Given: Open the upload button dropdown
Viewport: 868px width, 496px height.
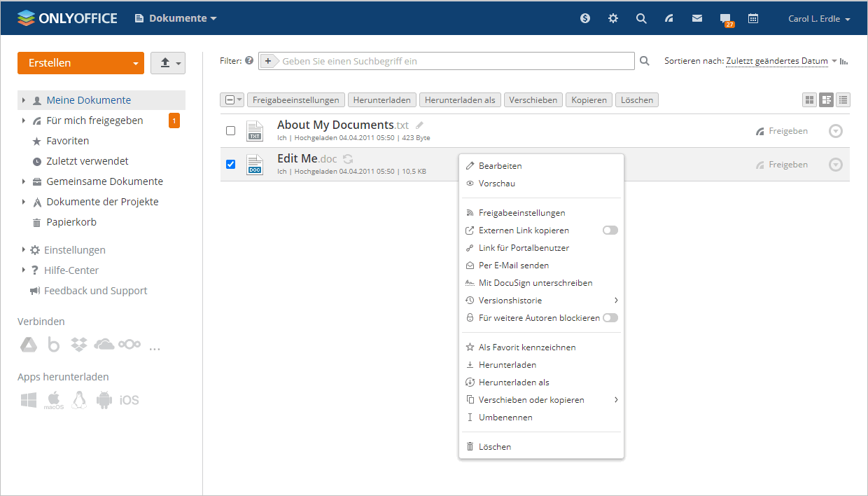Looking at the screenshot, I should click(x=167, y=63).
